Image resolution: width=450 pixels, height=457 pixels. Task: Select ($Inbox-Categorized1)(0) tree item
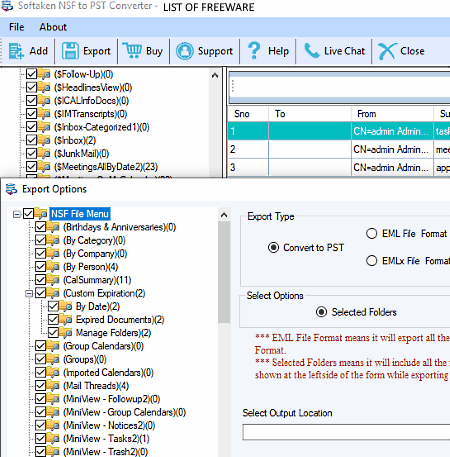(x=102, y=127)
